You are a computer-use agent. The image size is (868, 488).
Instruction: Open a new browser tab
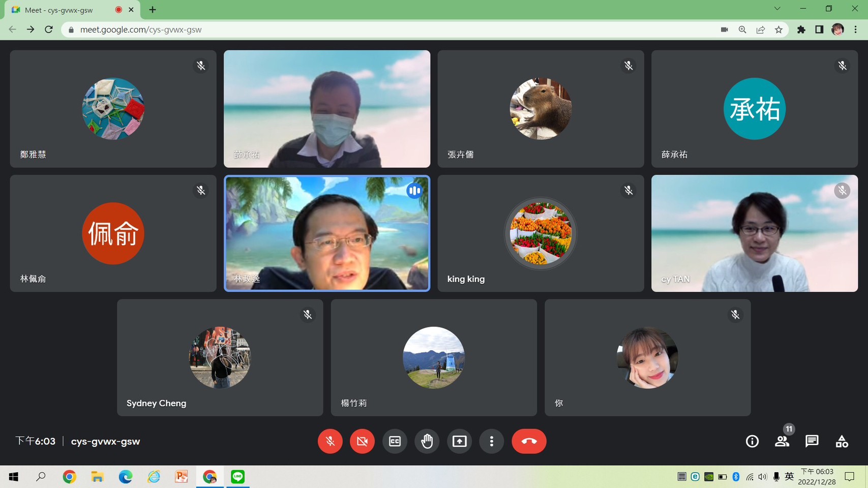point(153,10)
